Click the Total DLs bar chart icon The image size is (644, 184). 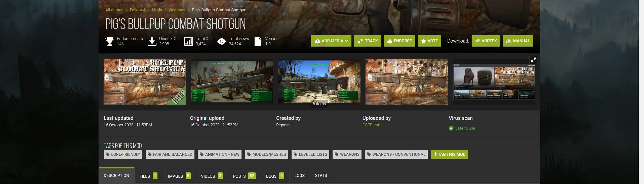tap(188, 41)
